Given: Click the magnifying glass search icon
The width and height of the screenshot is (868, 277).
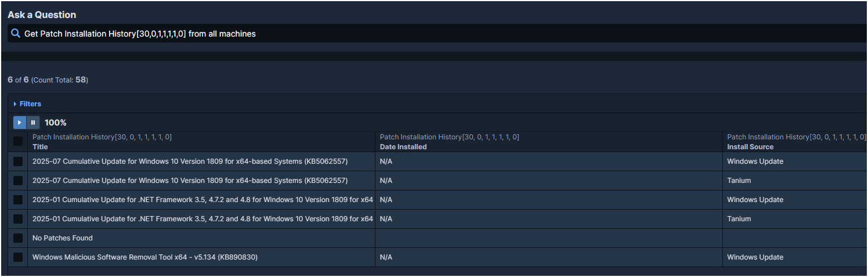Looking at the screenshot, I should pos(16,34).
